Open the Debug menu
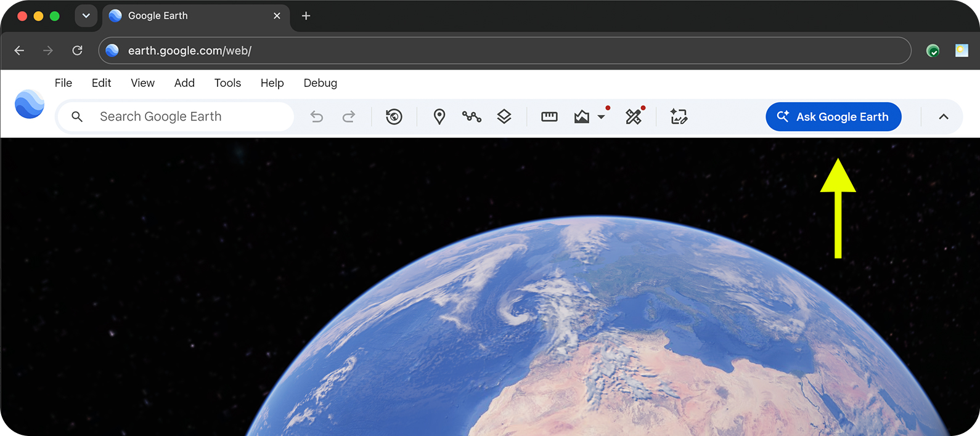Image resolution: width=980 pixels, height=436 pixels. point(320,83)
